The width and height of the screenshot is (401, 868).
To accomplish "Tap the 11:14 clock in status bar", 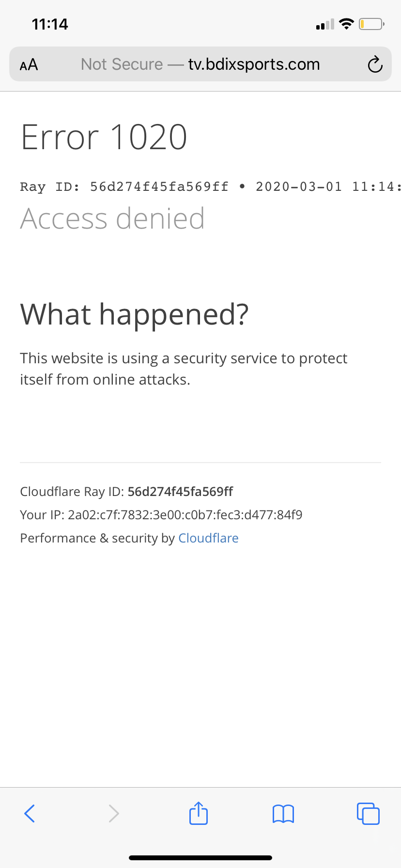I will pyautogui.click(x=50, y=24).
